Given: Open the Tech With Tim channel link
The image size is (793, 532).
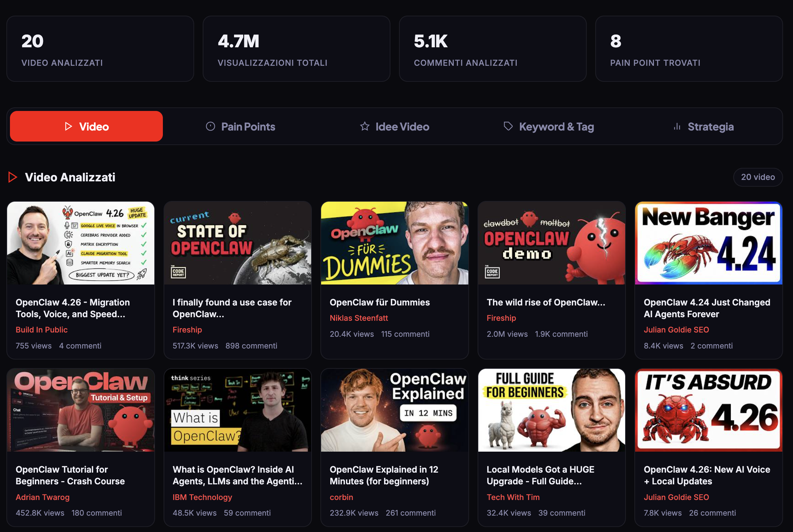Looking at the screenshot, I should [x=513, y=497].
